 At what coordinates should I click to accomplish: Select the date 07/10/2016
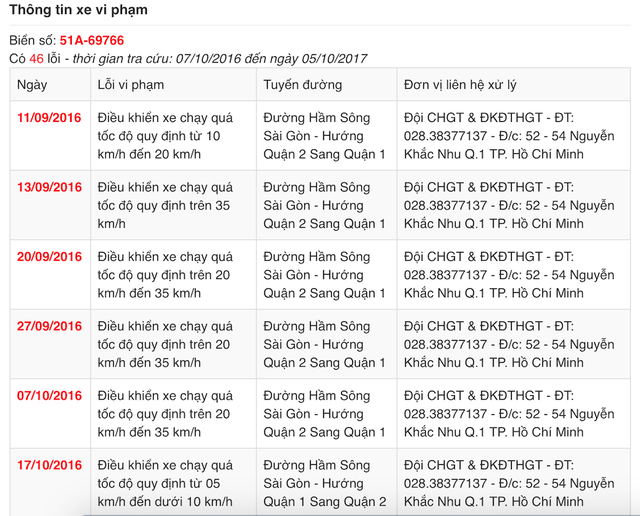50,397
